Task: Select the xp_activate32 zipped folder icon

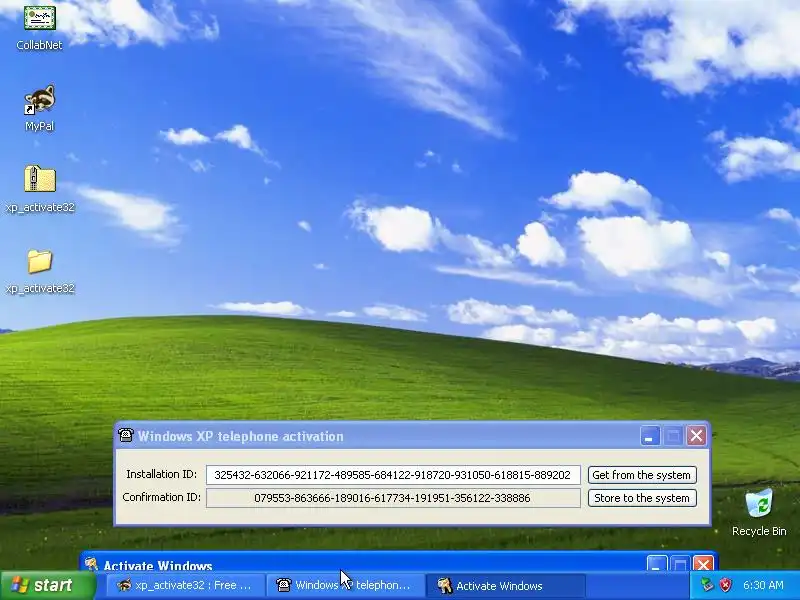Action: 40,179
